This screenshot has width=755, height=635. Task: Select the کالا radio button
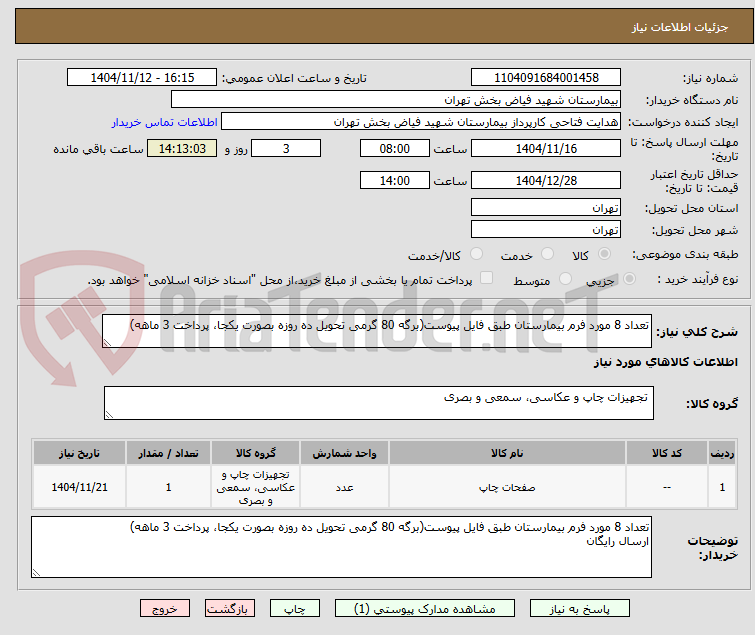point(604,254)
